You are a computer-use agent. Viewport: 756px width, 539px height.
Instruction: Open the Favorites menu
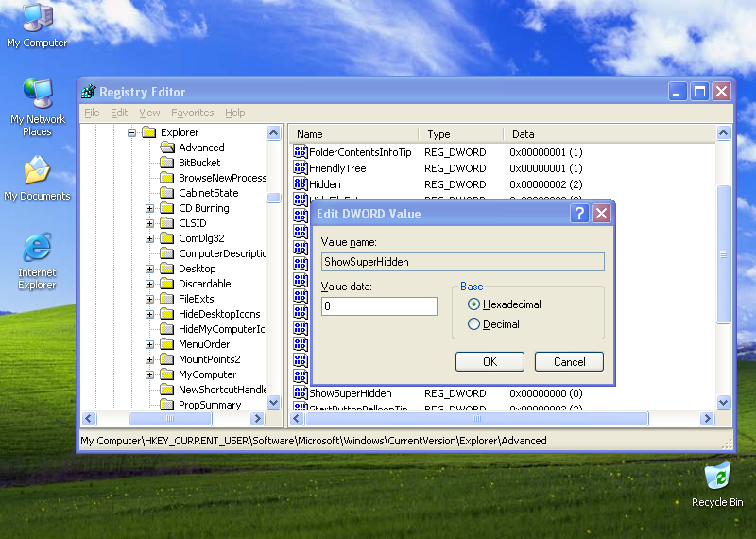[193, 113]
